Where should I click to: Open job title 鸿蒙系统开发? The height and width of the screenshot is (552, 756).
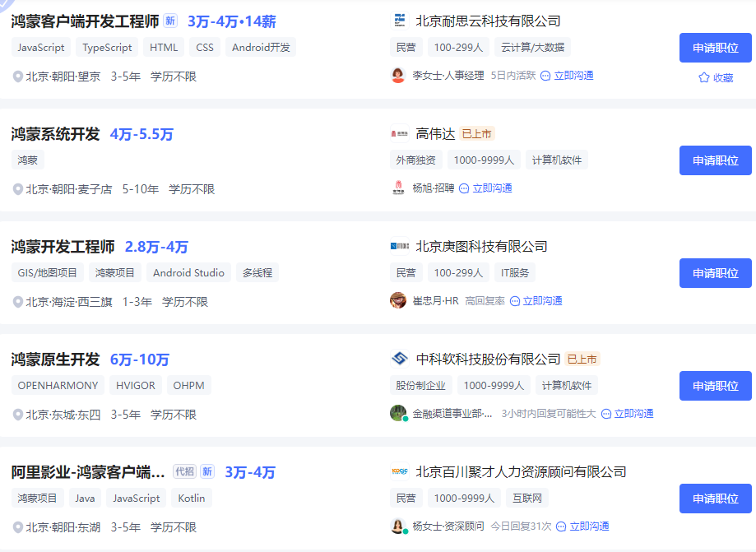pyautogui.click(x=55, y=134)
